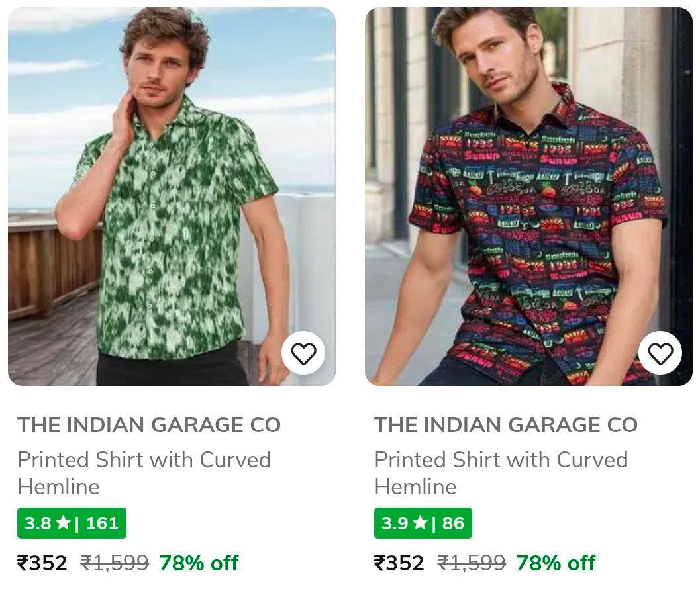Image resolution: width=700 pixels, height=589 pixels.
Task: Click the star icon in 3.9 rating
Action: 420,523
